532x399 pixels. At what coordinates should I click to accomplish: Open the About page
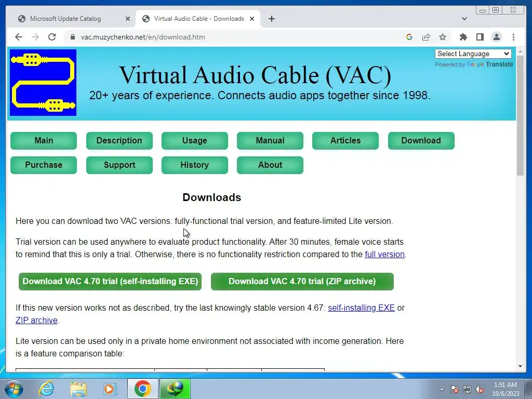270,165
